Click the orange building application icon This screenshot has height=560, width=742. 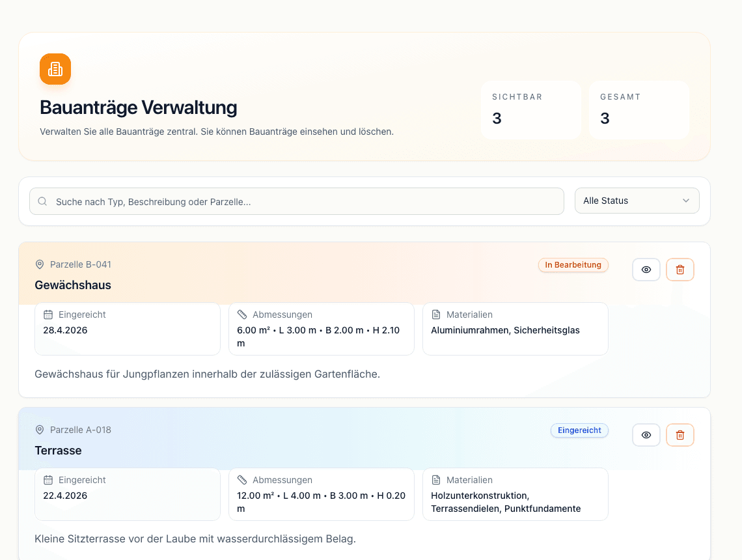coord(55,69)
